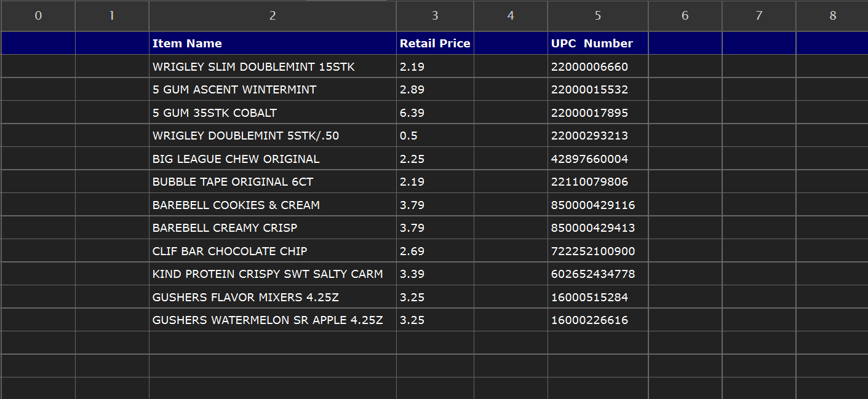
Task: Select CLIF BAR CHOCOLATE CHIP cell
Action: (x=273, y=251)
